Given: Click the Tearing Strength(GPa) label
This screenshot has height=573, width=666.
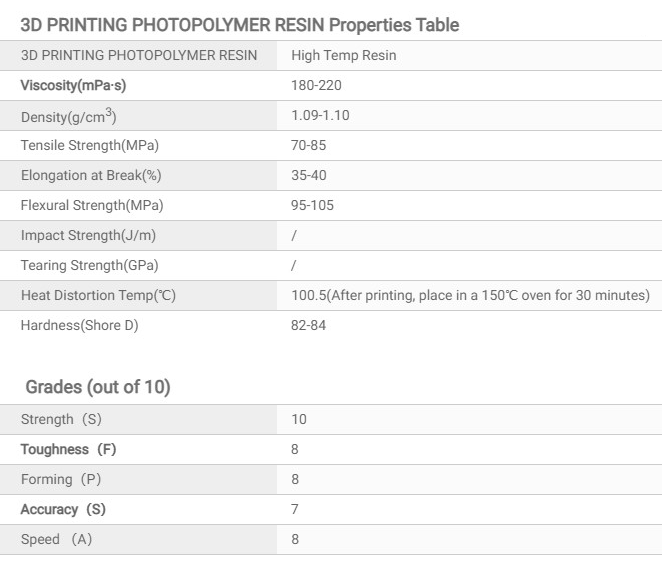Looking at the screenshot, I should (90, 265).
